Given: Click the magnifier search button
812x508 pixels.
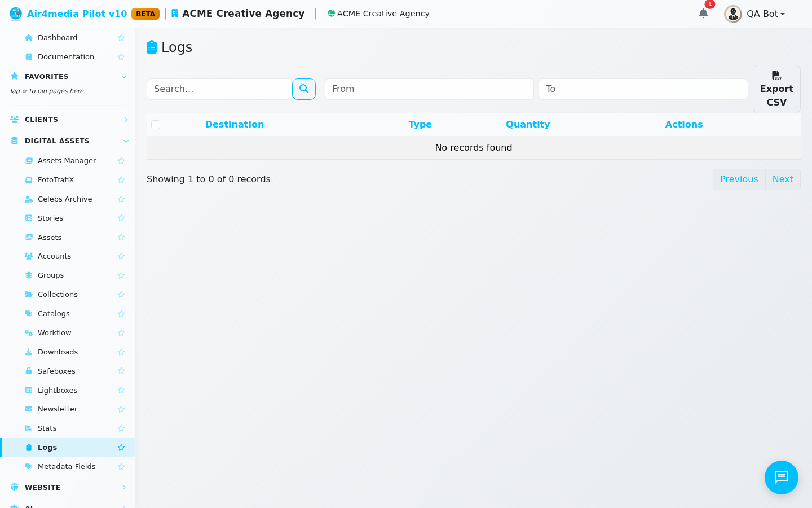Looking at the screenshot, I should pyautogui.click(x=304, y=89).
